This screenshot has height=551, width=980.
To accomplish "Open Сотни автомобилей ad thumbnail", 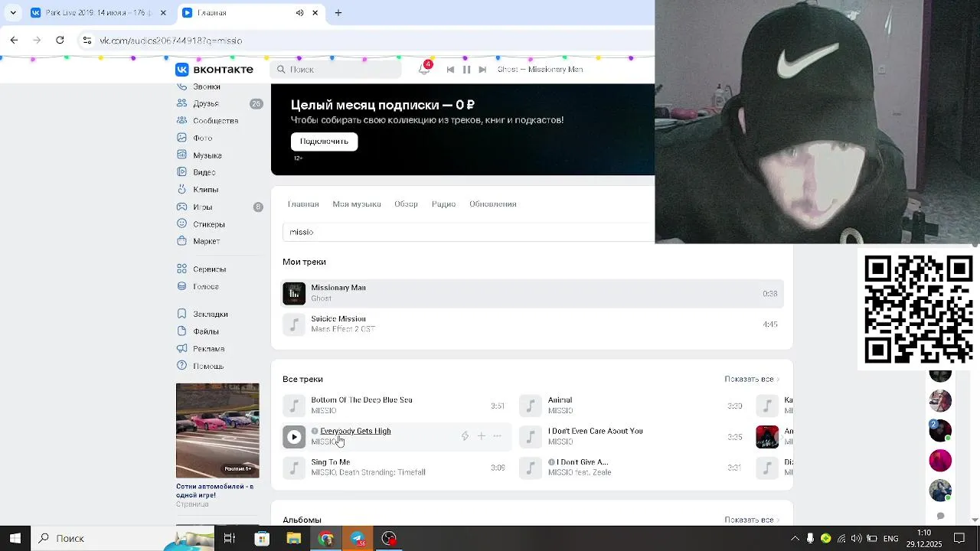I will pos(217,431).
